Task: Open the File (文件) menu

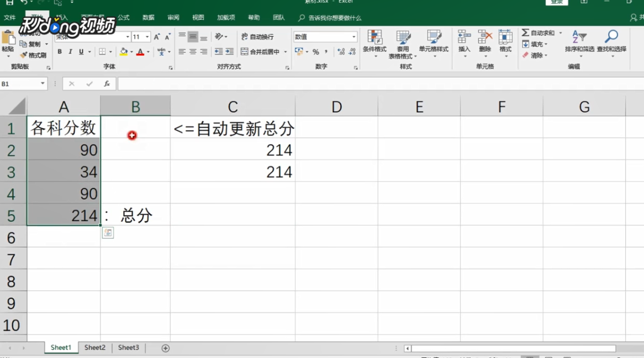Action: pyautogui.click(x=9, y=18)
